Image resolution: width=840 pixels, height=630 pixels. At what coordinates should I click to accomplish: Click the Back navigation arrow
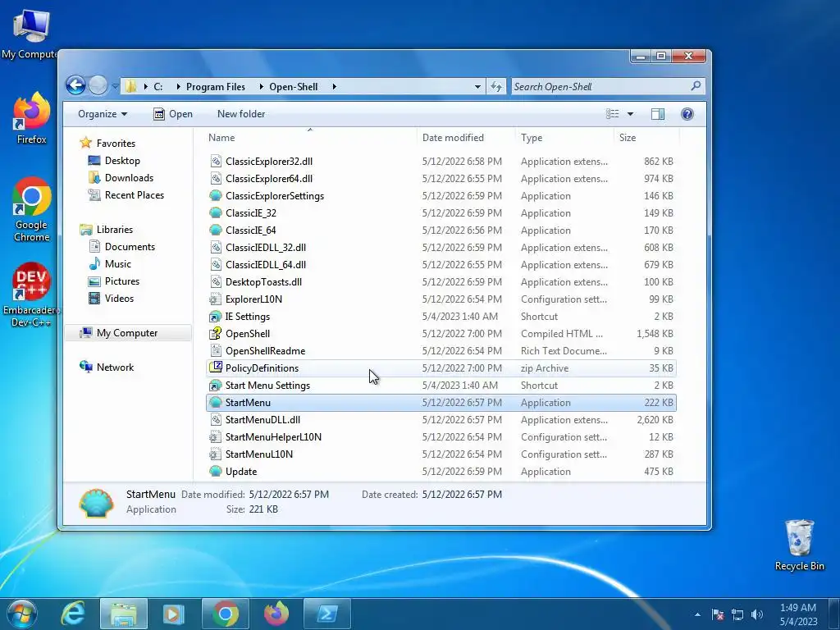(75, 85)
